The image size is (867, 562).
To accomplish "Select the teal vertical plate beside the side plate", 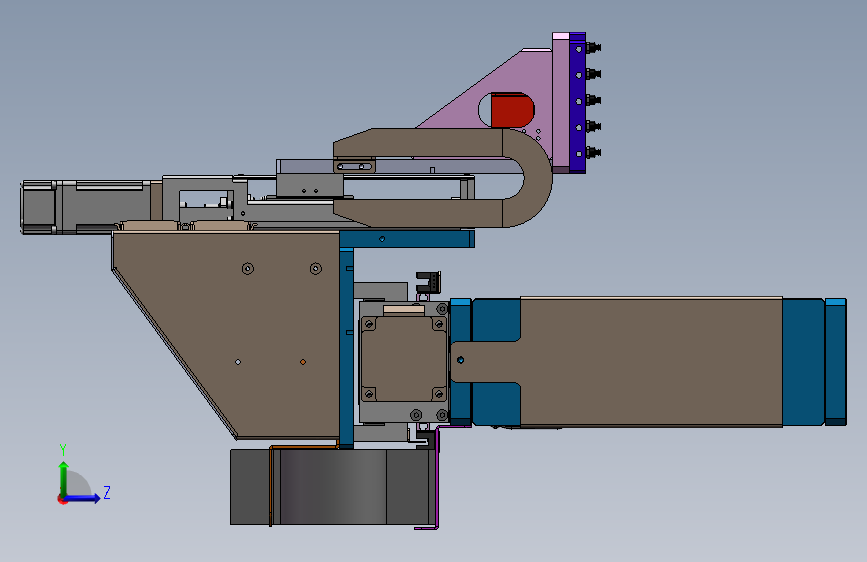I will pyautogui.click(x=346, y=347).
